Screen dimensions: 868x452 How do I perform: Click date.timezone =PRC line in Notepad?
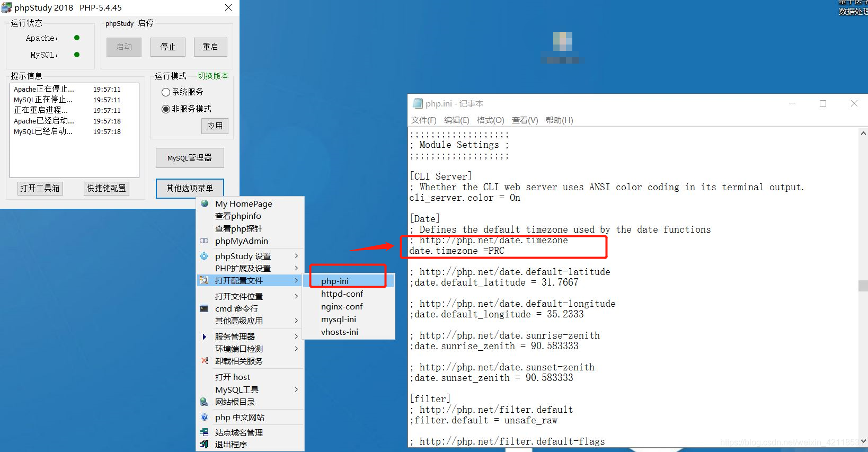[x=457, y=251]
